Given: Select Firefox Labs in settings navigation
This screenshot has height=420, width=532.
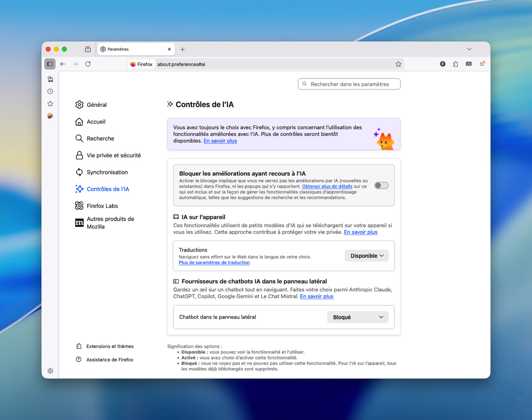Looking at the screenshot, I should point(102,206).
